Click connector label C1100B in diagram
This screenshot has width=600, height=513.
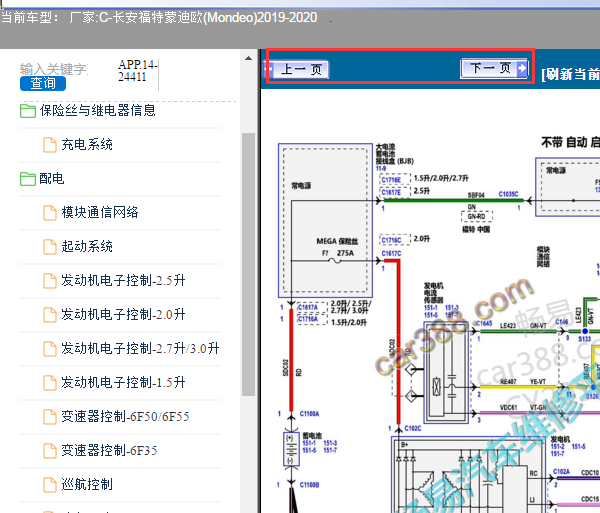tap(309, 485)
